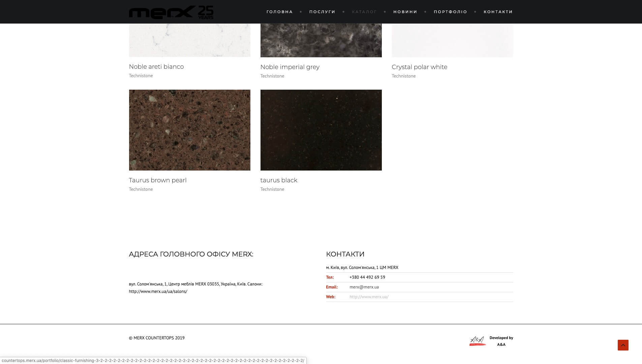Screen dimensions: 642x364
Task: Click the salons URL in the office address
Action: click(158, 292)
